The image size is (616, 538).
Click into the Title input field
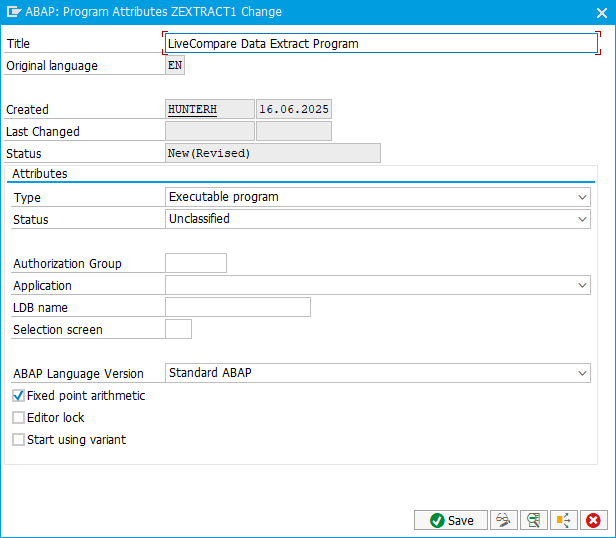381,43
